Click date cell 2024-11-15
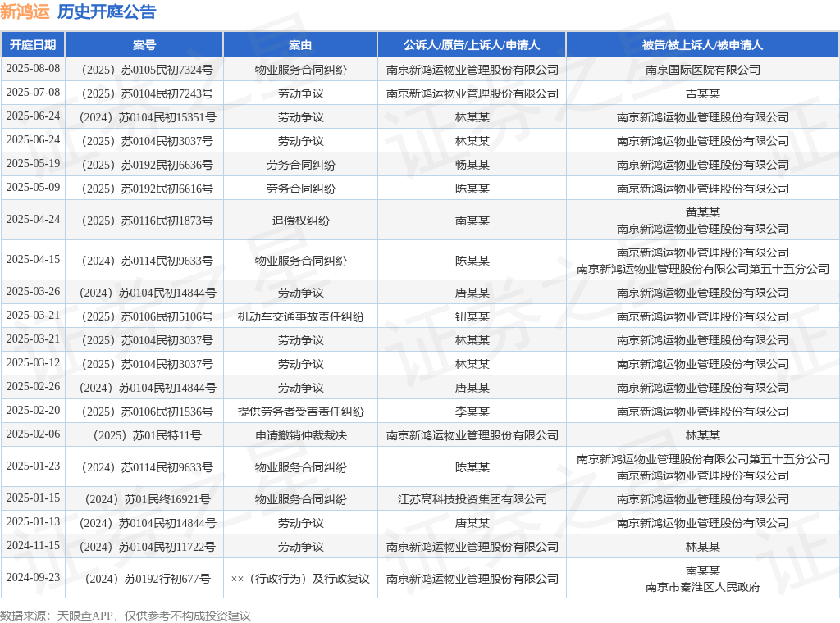Viewport: 840px width, 623px height. [33, 546]
